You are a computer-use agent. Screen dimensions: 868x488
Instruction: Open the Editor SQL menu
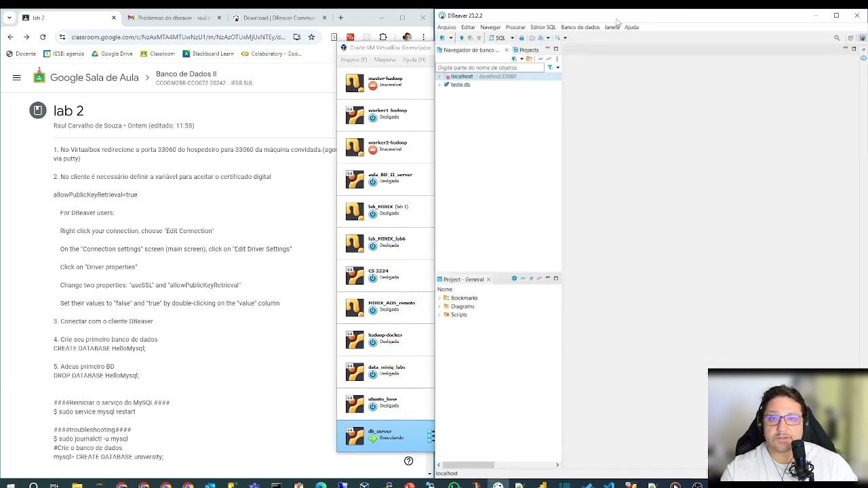(542, 27)
